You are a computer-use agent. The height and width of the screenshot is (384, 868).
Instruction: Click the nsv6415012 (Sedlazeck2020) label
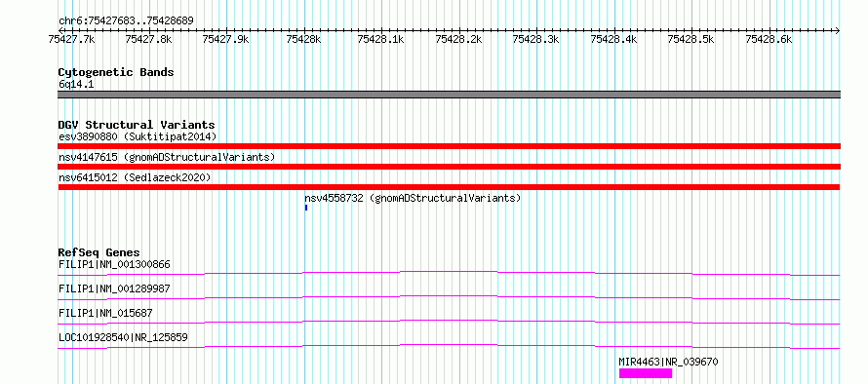click(x=135, y=177)
